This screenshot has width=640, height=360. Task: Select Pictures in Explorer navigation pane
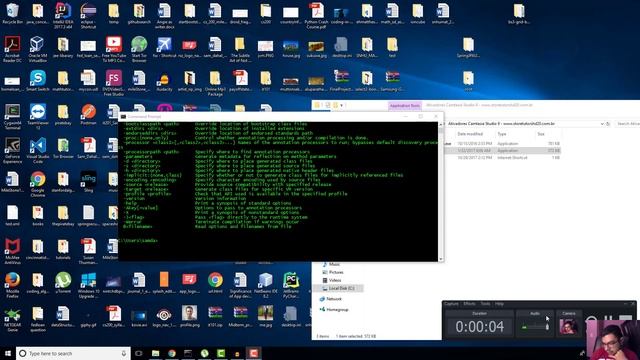(x=336, y=272)
